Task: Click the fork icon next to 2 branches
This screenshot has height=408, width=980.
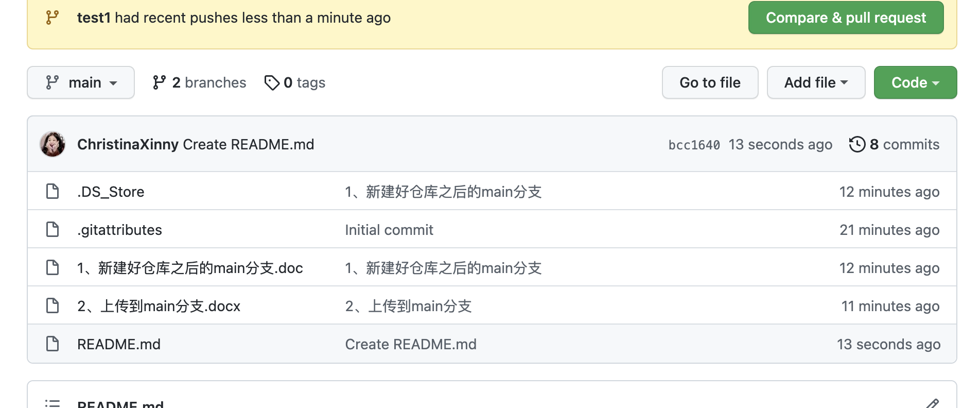Action: [x=159, y=82]
